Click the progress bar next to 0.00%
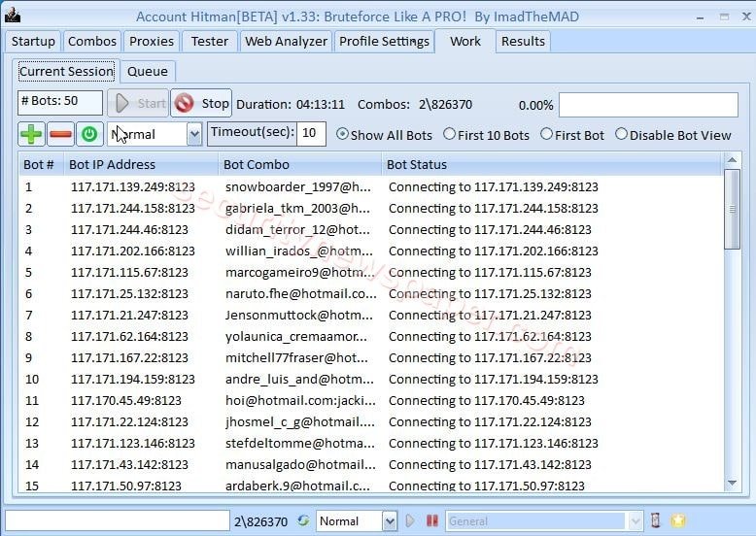This screenshot has height=536, width=756. [648, 105]
